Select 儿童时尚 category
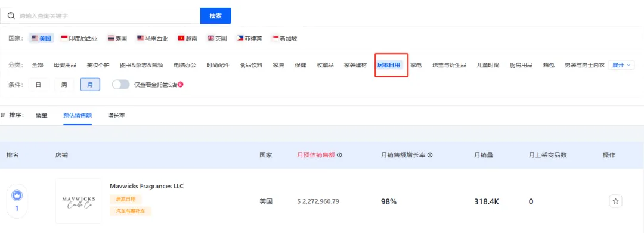Image resolution: width=644 pixels, height=233 pixels. [x=488, y=65]
